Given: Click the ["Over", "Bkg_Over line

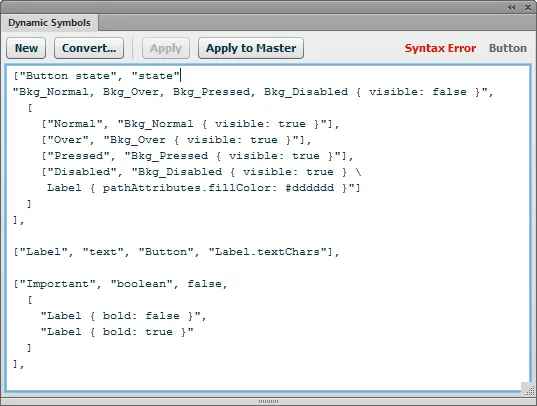Looking at the screenshot, I should [x=176, y=140].
